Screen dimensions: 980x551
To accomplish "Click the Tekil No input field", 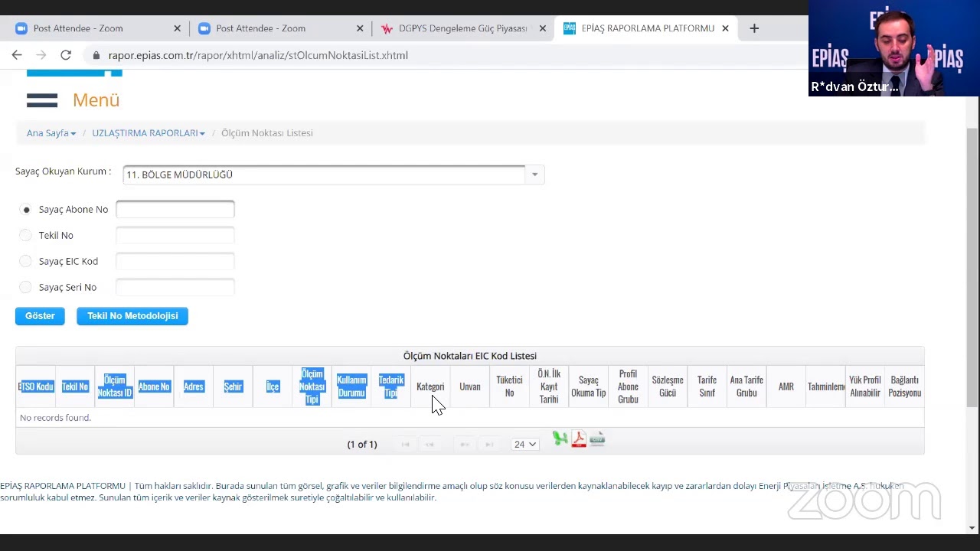I will pos(175,236).
